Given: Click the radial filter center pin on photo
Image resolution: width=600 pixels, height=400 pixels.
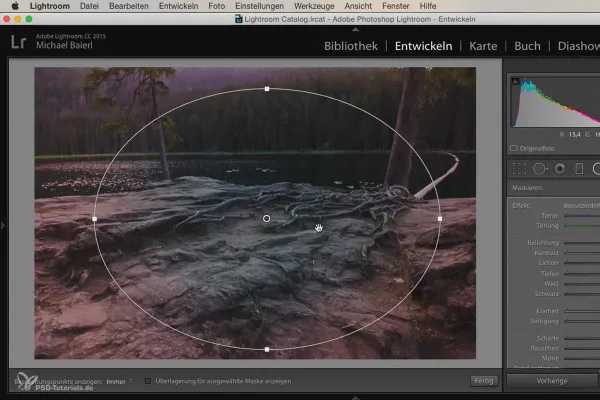Looking at the screenshot, I should [266, 219].
